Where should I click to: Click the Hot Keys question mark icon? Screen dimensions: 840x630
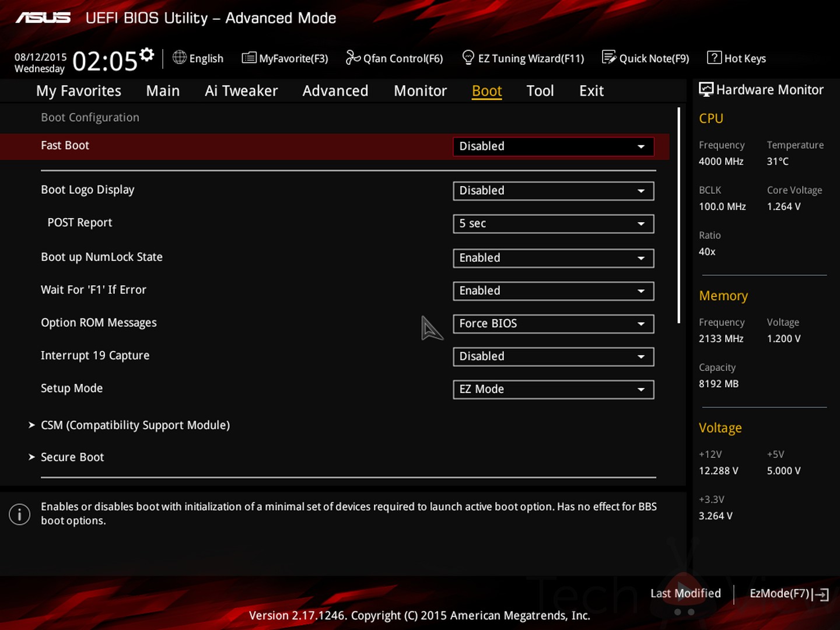(x=714, y=57)
